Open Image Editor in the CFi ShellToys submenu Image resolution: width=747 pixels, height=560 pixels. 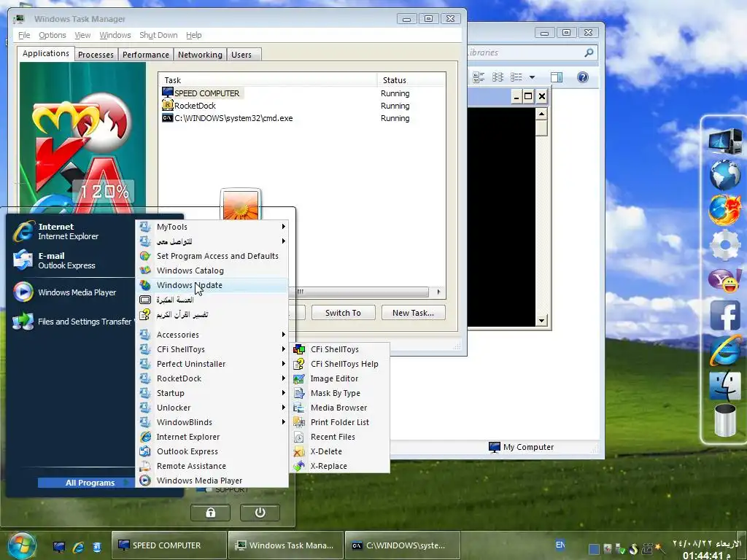(334, 378)
